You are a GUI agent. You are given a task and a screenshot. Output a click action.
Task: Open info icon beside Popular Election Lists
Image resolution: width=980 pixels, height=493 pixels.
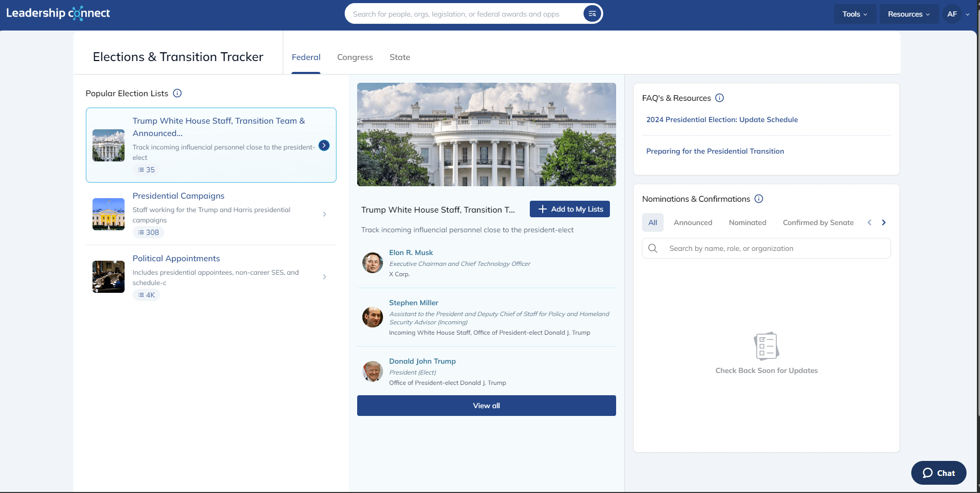177,93
